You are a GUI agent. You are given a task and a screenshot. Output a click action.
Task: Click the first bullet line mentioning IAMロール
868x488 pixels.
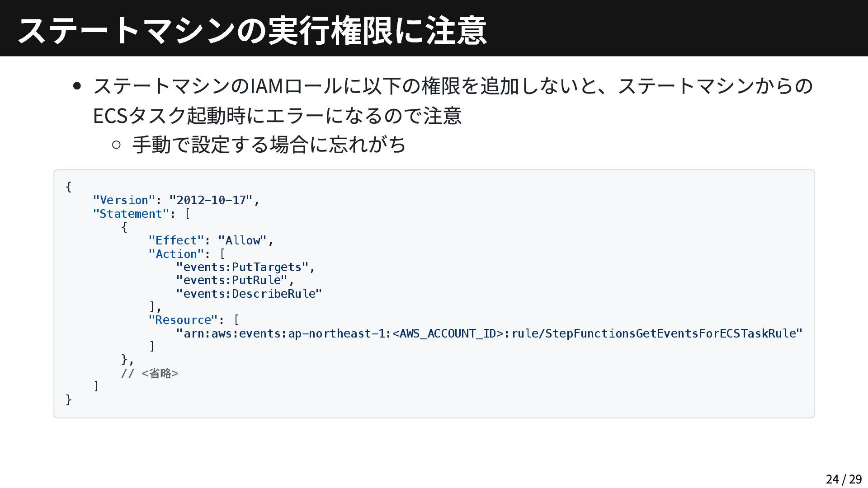click(x=453, y=86)
